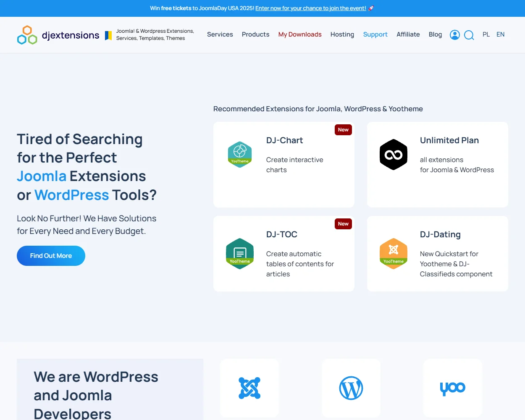Click 'Create automatic tables of contents' text
525x420 pixels.
tap(300, 264)
